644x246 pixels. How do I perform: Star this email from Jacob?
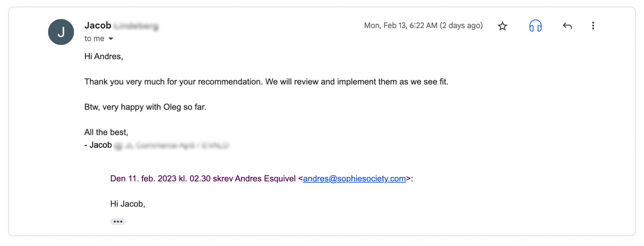pyautogui.click(x=502, y=26)
